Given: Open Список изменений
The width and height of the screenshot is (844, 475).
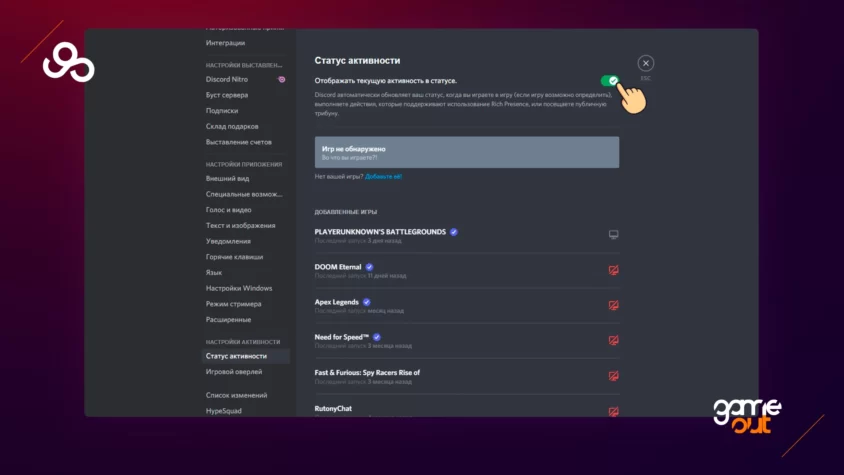Looking at the screenshot, I should pyautogui.click(x=236, y=395).
